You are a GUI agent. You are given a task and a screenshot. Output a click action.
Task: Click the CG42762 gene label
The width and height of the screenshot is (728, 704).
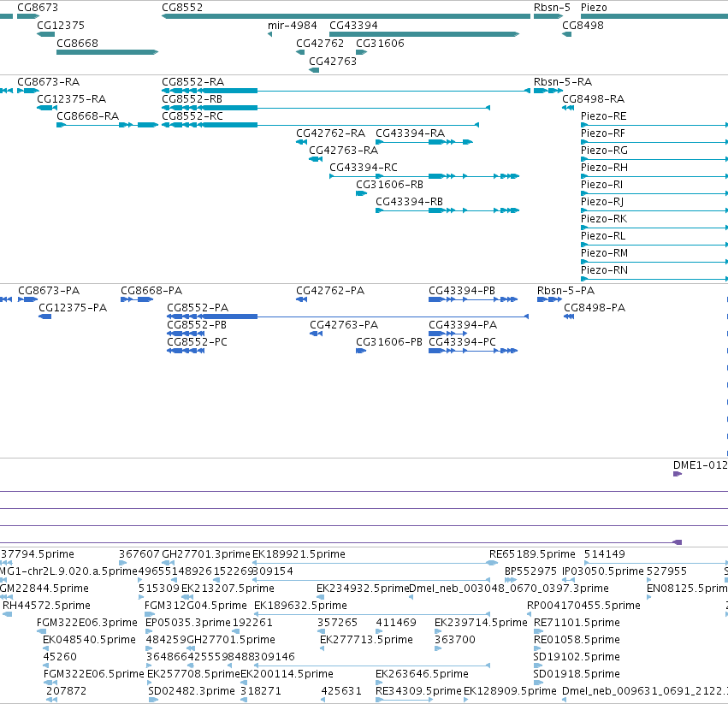pyautogui.click(x=320, y=43)
